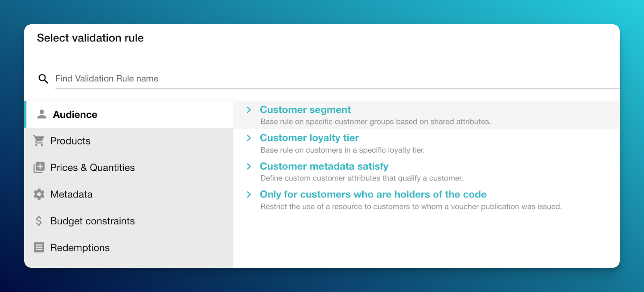Expand the Customer segment rule chevron
The image size is (644, 292).
pyautogui.click(x=249, y=110)
